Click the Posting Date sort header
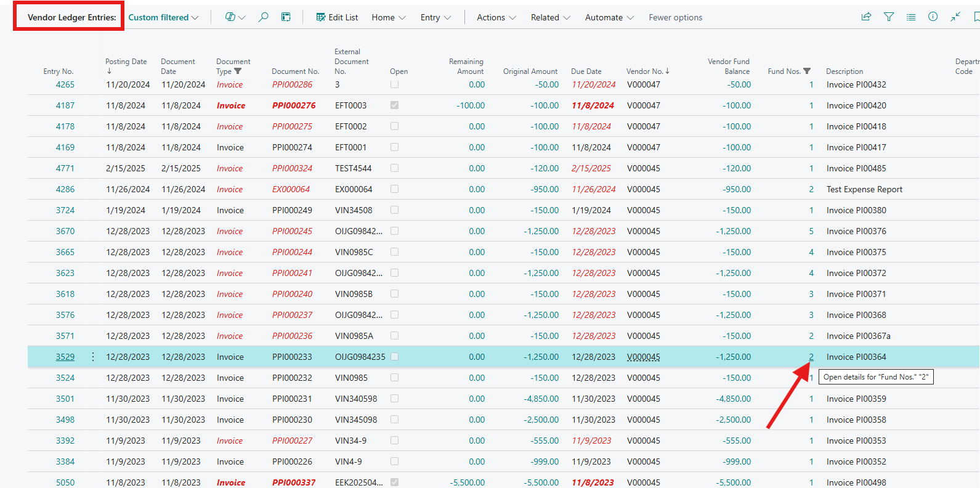Image resolution: width=980 pixels, height=488 pixels. [126, 66]
